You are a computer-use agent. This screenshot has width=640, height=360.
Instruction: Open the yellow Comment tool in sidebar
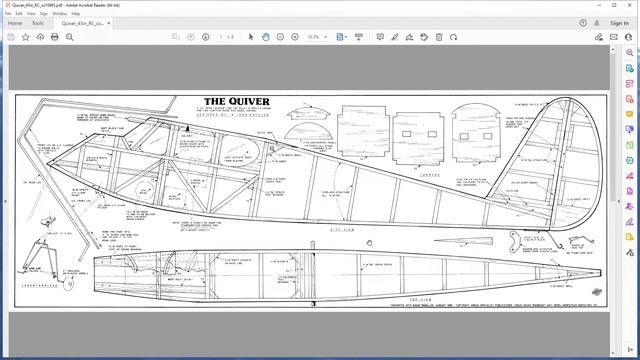[630, 114]
